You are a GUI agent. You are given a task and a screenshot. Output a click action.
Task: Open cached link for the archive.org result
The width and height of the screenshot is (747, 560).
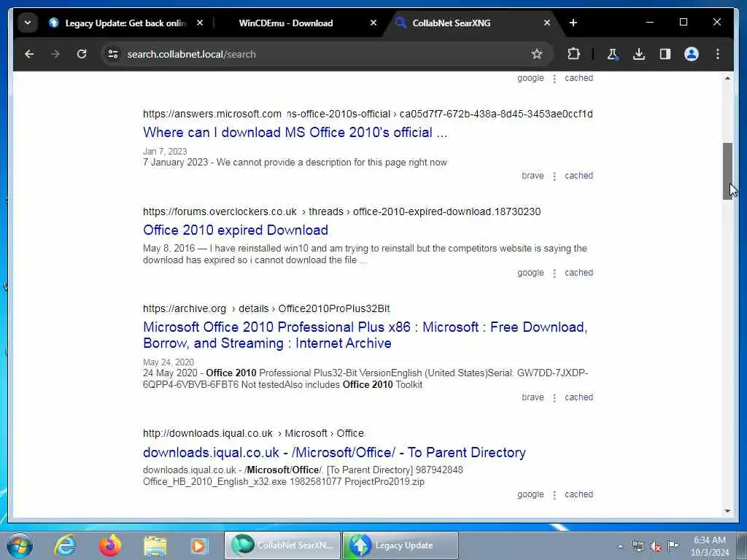pos(578,397)
